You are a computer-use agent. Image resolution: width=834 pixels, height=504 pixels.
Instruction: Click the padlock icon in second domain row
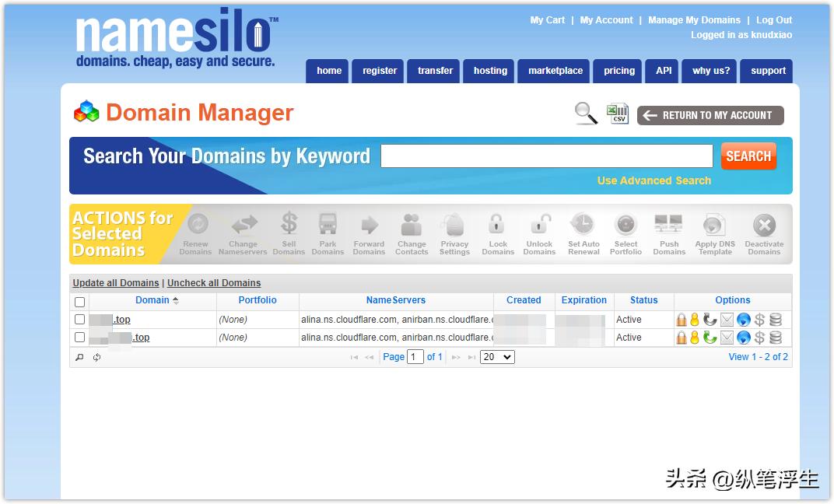pos(682,337)
